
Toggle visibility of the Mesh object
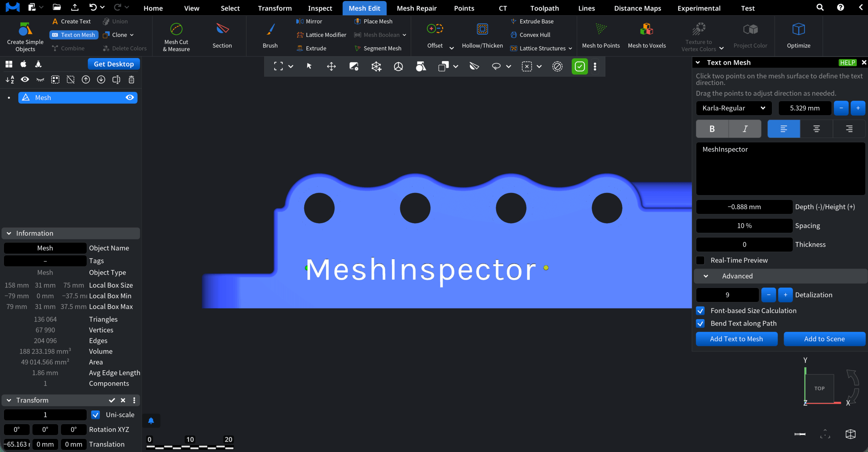[x=130, y=97]
